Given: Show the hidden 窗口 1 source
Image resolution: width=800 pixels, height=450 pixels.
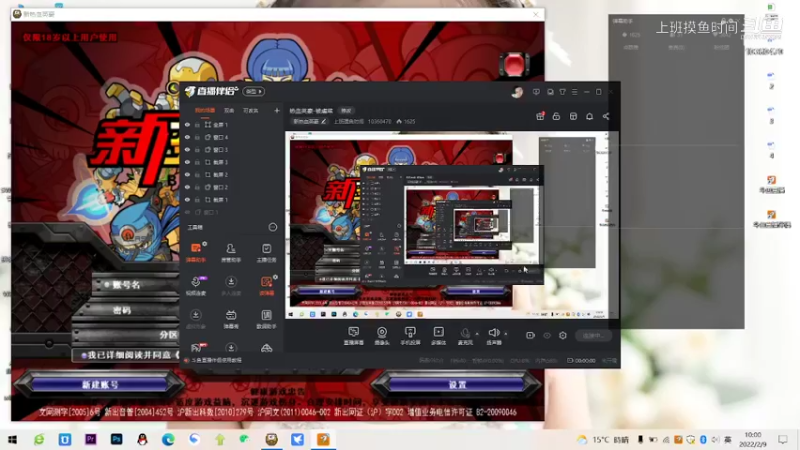Looking at the screenshot, I should pyautogui.click(x=187, y=212).
